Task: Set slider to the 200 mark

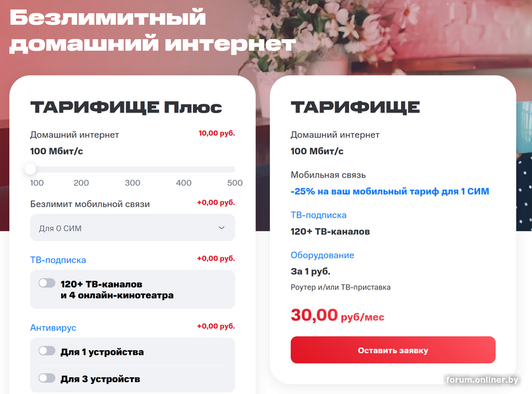Action: 81,169
